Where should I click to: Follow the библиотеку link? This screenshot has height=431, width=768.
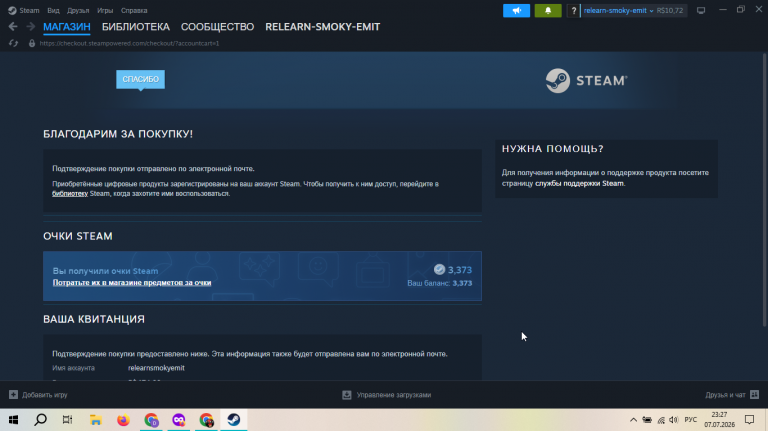(x=70, y=193)
